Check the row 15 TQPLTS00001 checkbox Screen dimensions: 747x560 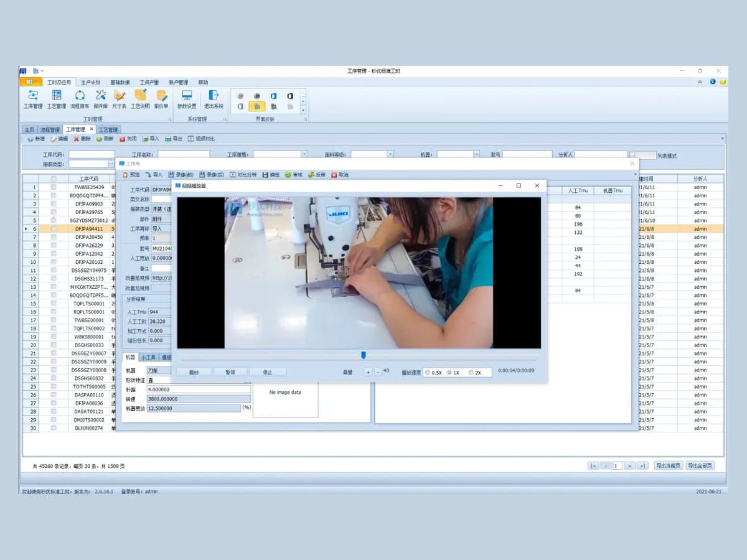click(54, 303)
